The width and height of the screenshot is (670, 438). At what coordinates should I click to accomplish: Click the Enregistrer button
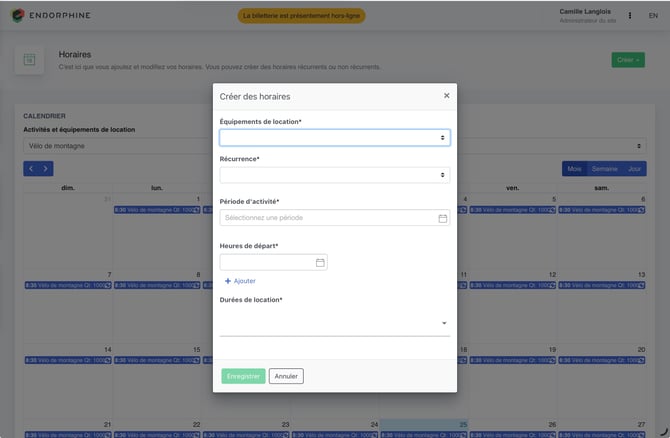243,376
